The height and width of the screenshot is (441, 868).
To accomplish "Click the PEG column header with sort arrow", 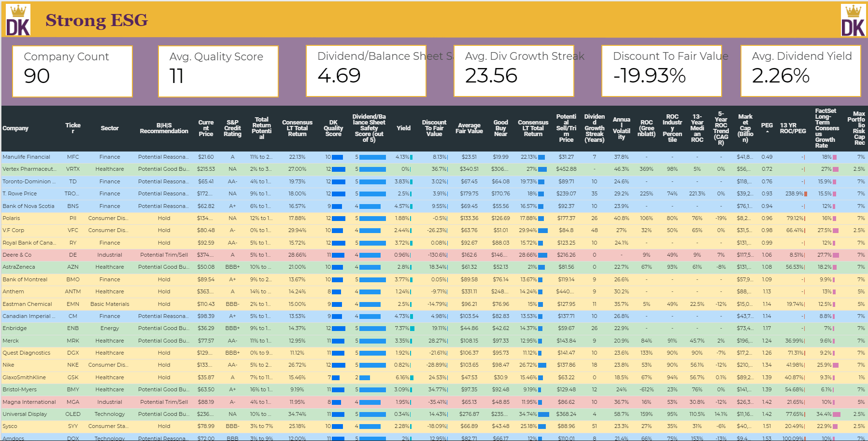I will [767, 127].
